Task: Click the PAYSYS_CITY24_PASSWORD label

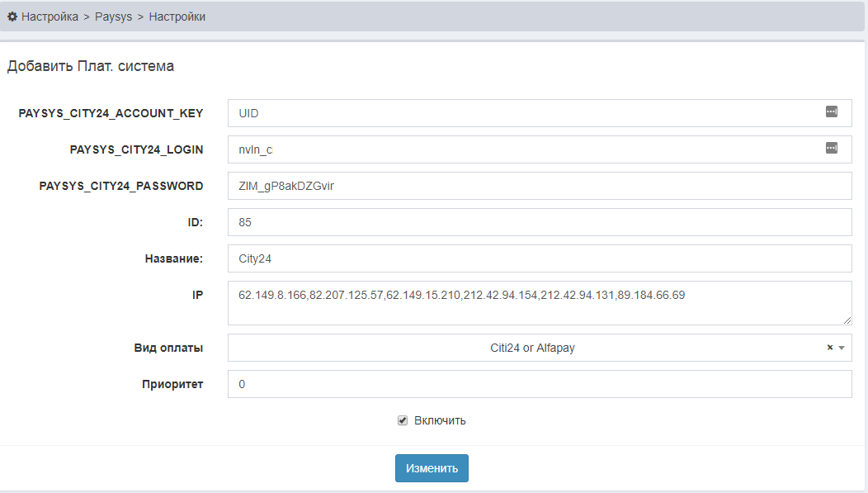Action: point(121,186)
